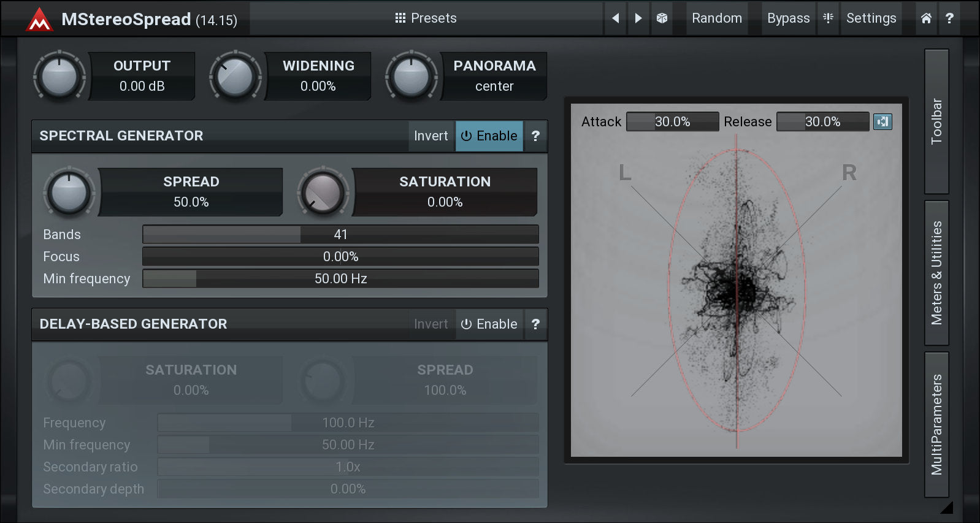980x523 pixels.
Task: Open Spectral Generator help question mark
Action: pos(535,136)
